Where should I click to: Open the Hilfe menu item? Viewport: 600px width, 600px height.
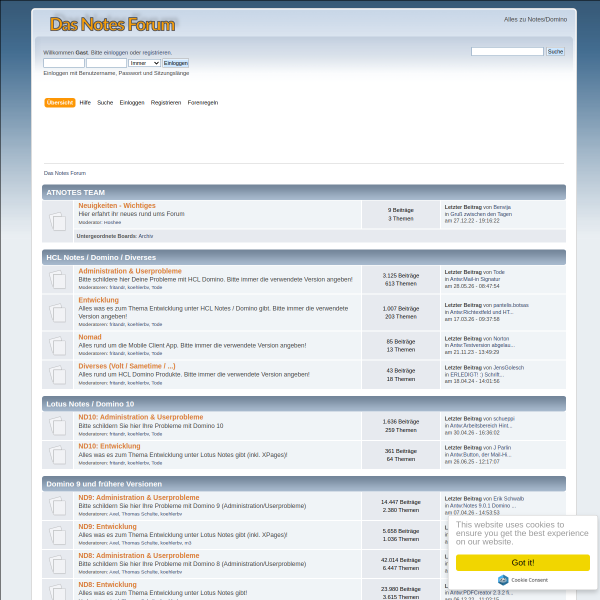(85, 103)
